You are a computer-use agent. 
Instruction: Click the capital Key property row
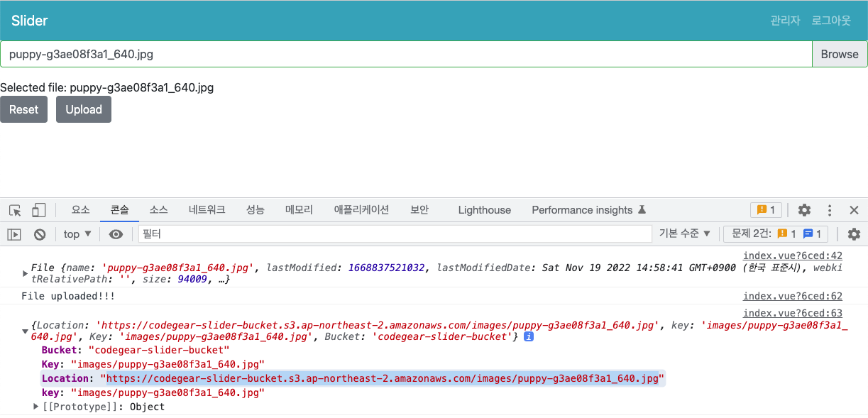point(153,364)
